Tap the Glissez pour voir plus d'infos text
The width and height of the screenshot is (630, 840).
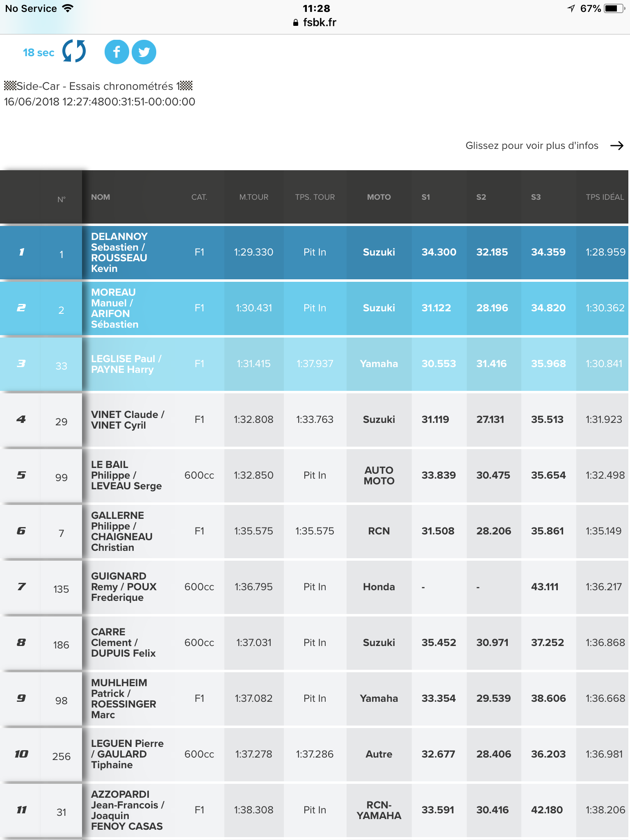pyautogui.click(x=532, y=146)
